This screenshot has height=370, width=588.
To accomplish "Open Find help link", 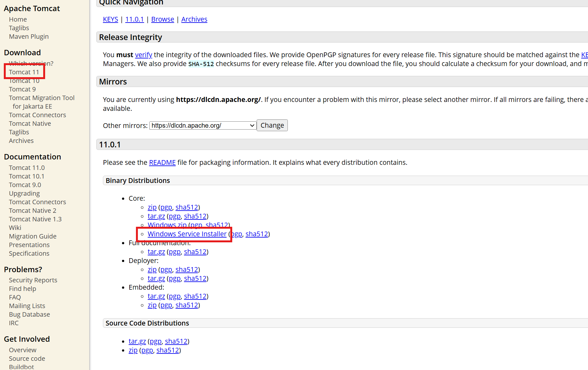I will tap(22, 289).
